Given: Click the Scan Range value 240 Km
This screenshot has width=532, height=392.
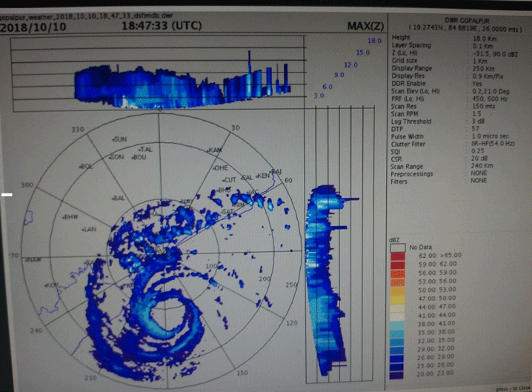Looking at the screenshot, I should pos(480,167).
